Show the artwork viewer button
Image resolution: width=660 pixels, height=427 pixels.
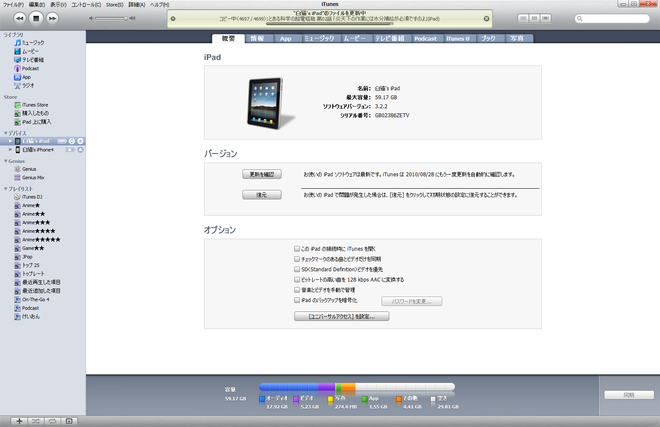click(x=69, y=421)
